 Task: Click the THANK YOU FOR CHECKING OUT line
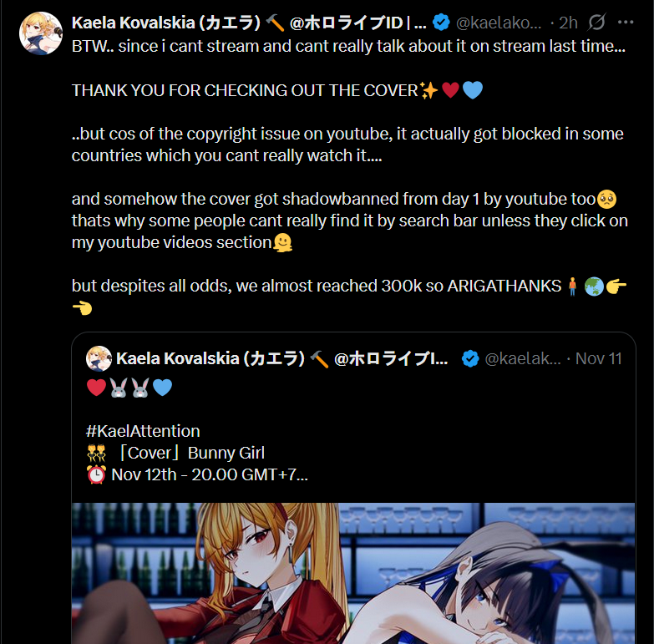[277, 90]
